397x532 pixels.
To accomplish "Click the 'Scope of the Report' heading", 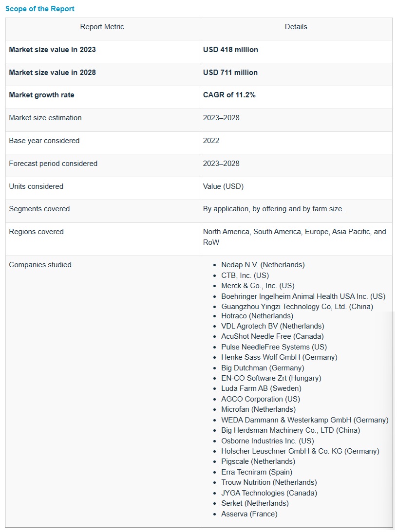I will (40, 9).
